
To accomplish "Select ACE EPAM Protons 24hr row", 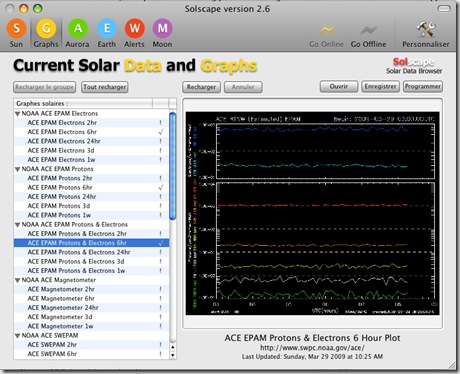I will coord(91,197).
